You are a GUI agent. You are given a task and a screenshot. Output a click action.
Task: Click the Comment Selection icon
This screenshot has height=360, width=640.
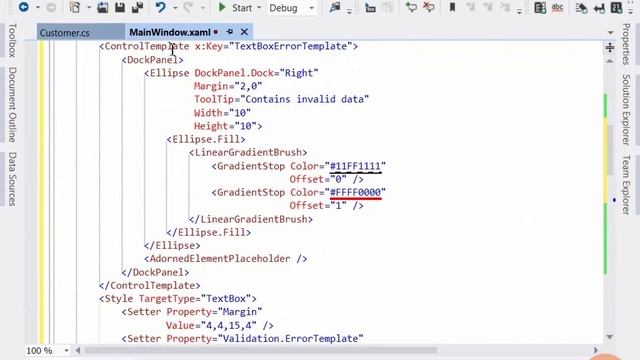pos(411,7)
